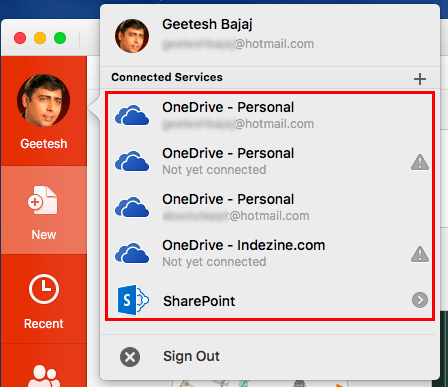
Task: Click the Geetesh Bajaj avatar in the popup header
Action: (132, 36)
